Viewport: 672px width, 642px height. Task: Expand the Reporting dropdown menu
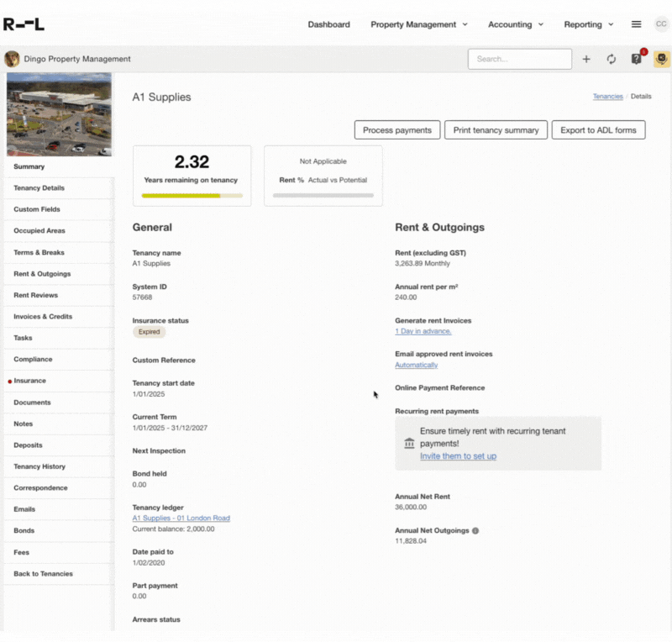click(588, 24)
